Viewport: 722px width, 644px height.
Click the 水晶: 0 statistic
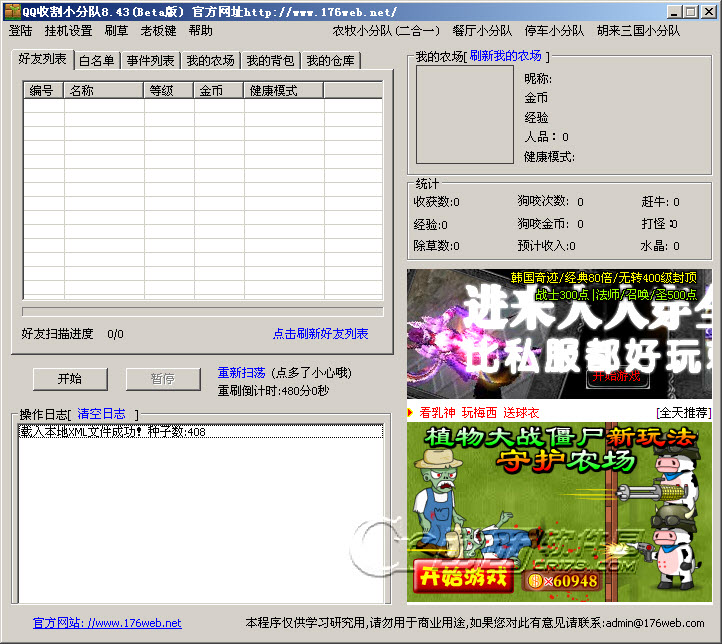point(660,246)
